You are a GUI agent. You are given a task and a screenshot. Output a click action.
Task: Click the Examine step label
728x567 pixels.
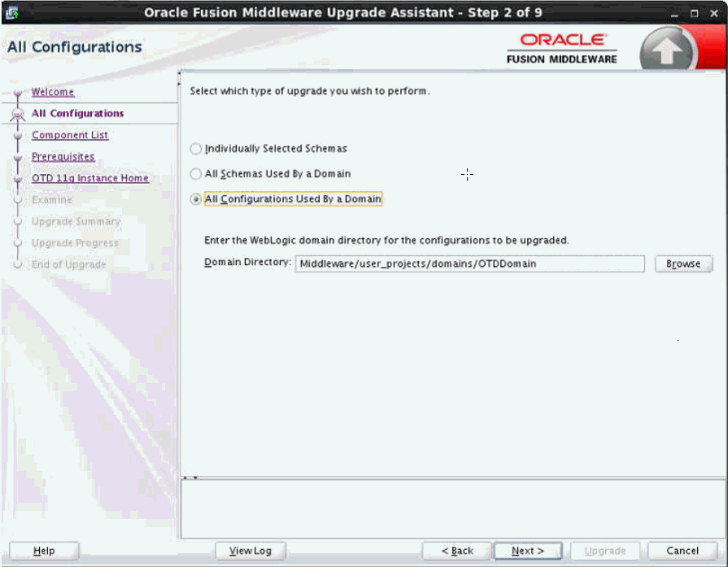[52, 199]
